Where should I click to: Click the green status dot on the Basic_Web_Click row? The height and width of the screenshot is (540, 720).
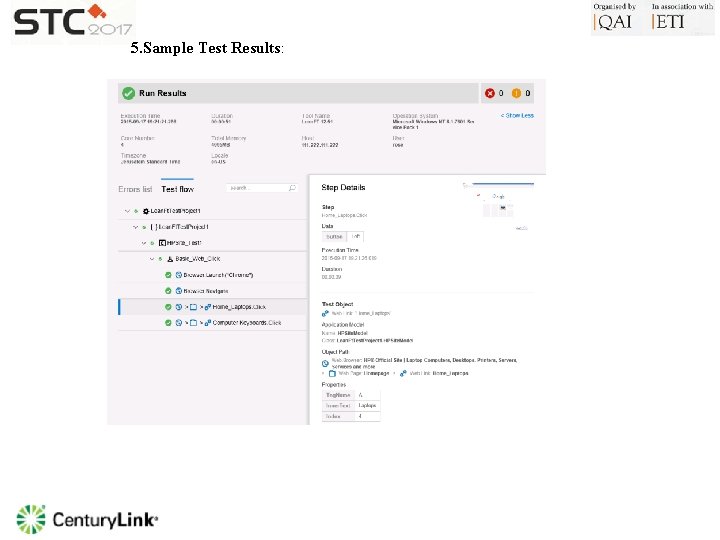160,259
